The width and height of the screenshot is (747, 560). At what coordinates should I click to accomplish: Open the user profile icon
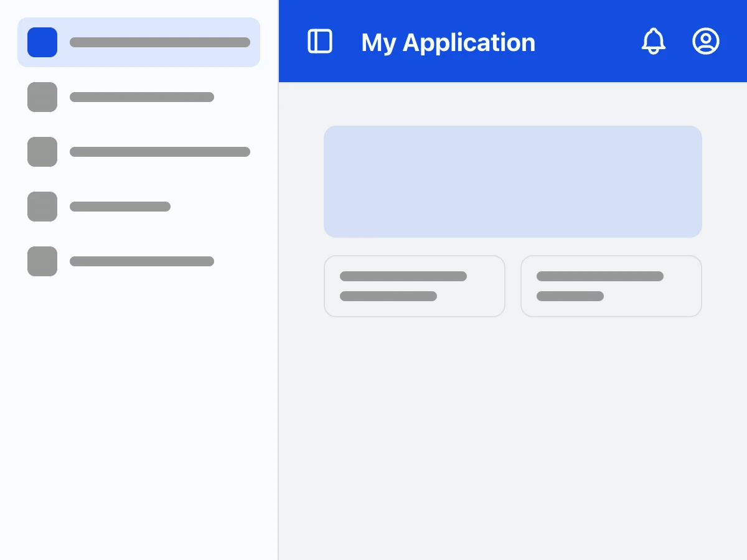pos(705,41)
